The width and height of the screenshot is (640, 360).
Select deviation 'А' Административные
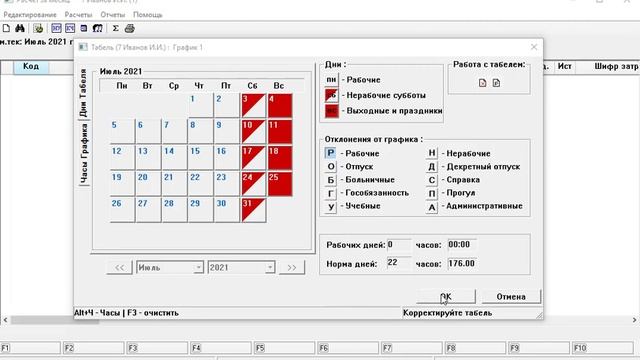[x=431, y=207]
